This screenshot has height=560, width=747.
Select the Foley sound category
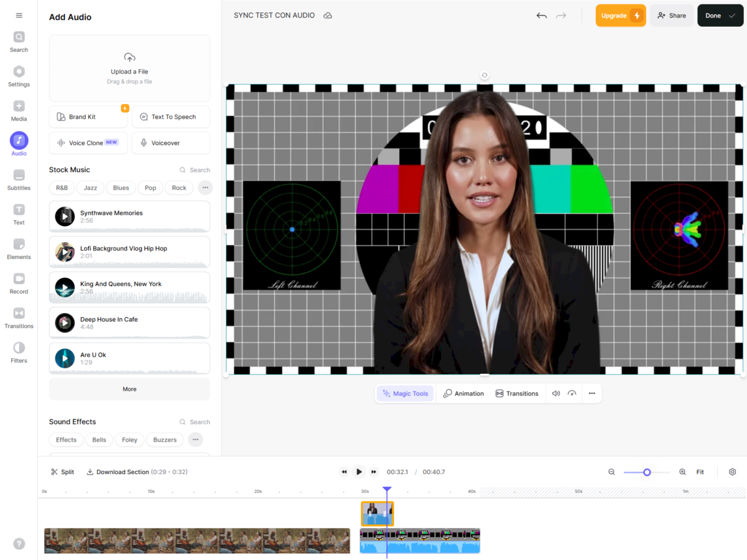click(x=129, y=439)
